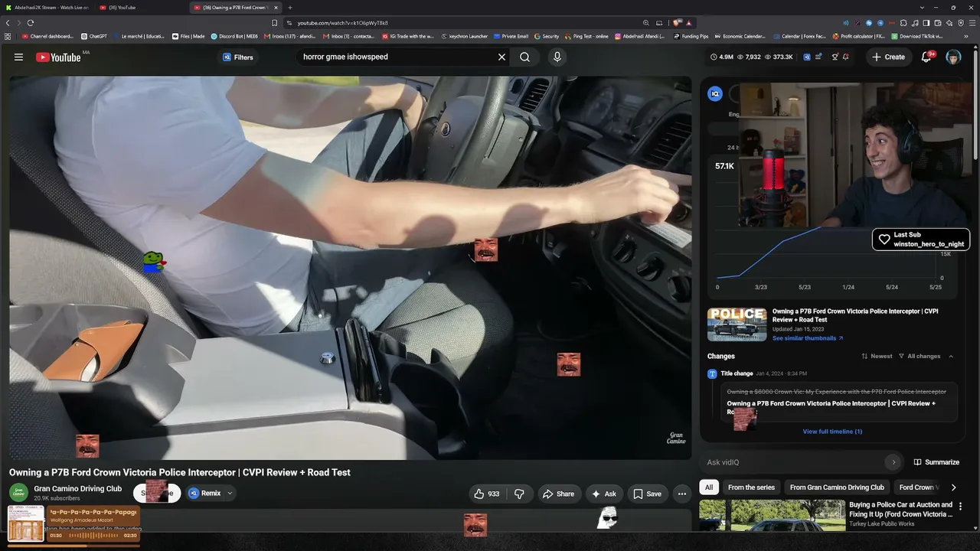Open YouTube notifications bell
Viewport: 980px width, 551px height.
click(x=926, y=57)
